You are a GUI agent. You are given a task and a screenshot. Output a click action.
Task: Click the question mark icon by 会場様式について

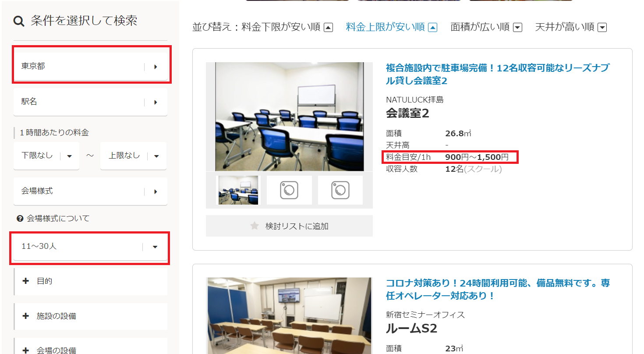click(x=20, y=218)
